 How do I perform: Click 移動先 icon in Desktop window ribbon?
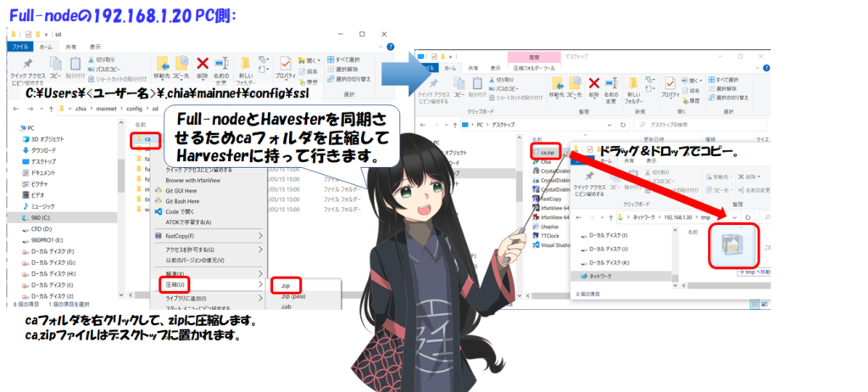[x=556, y=83]
